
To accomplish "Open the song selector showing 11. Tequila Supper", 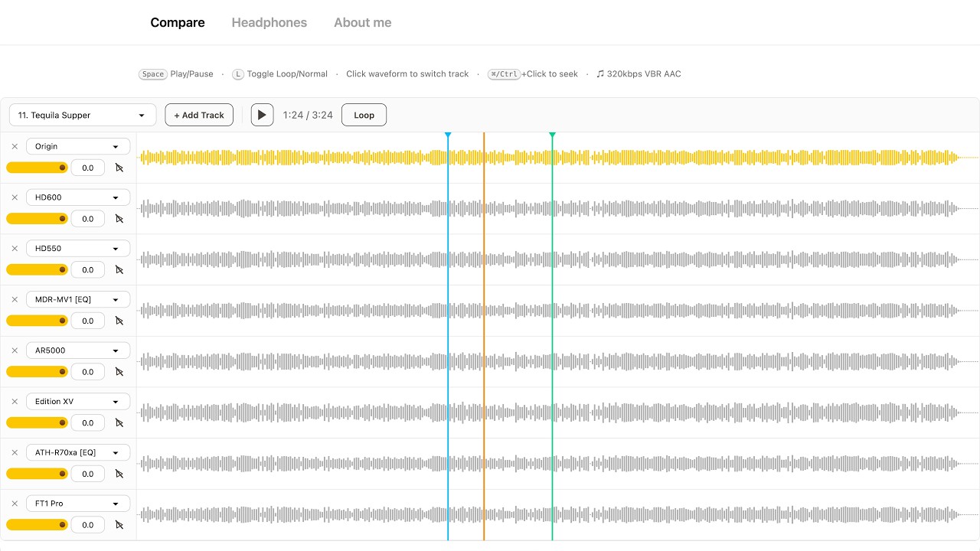I will [x=83, y=115].
